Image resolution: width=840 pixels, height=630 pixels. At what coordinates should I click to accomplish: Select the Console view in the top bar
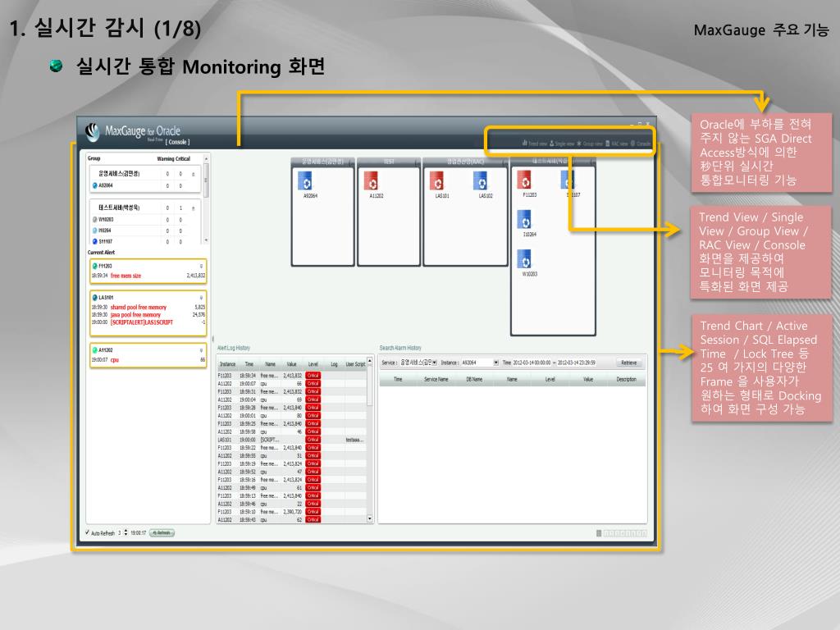pyautogui.click(x=641, y=144)
